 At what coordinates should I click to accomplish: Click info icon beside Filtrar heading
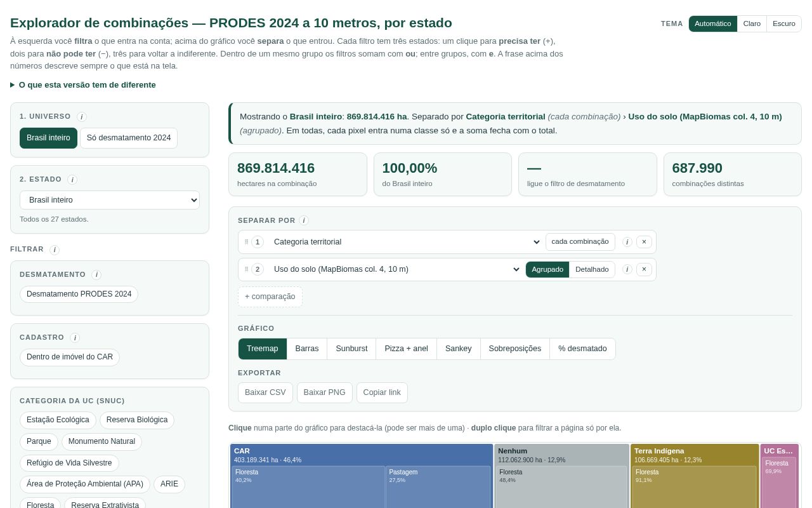click(x=54, y=250)
